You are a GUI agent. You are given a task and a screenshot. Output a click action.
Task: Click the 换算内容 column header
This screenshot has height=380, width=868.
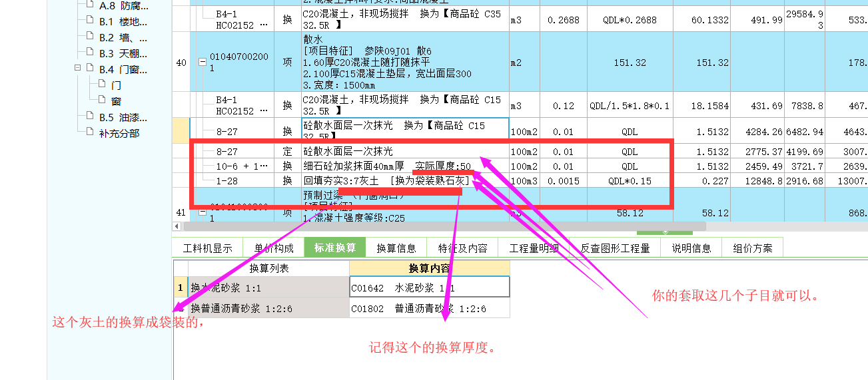click(430, 268)
